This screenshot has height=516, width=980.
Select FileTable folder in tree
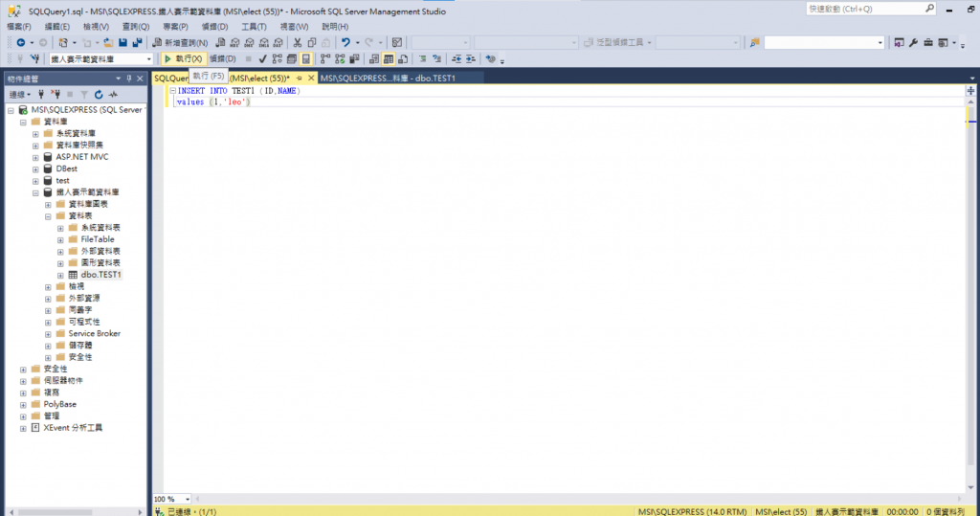(98, 239)
